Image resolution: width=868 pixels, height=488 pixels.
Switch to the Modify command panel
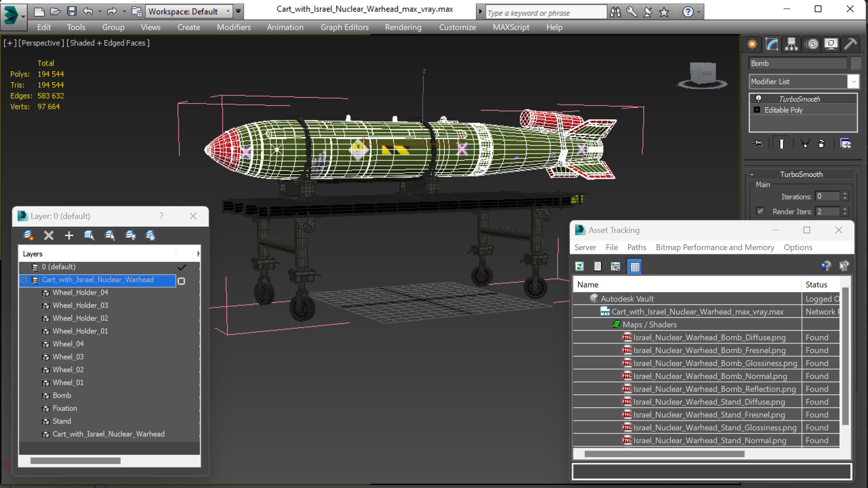pos(772,44)
